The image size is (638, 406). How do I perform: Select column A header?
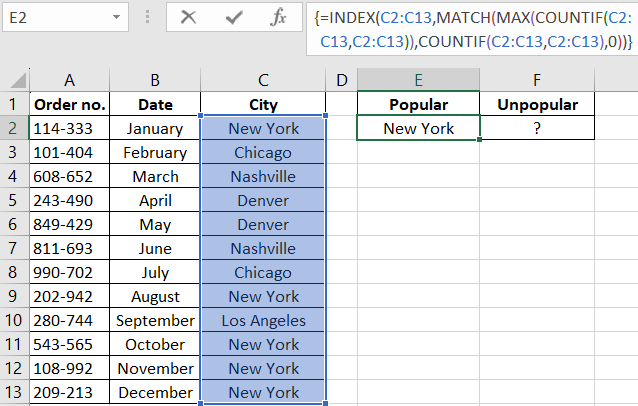[69, 79]
